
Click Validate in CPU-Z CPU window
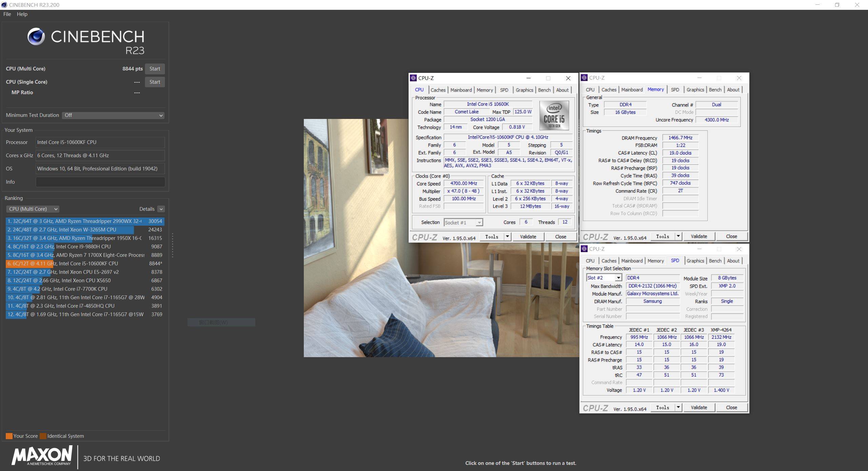click(x=528, y=237)
